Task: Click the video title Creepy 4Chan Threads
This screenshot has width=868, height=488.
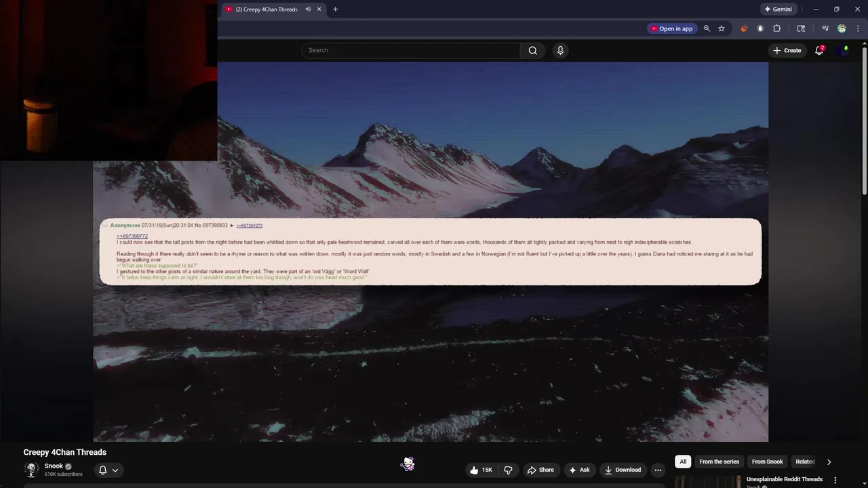Action: [x=65, y=452]
